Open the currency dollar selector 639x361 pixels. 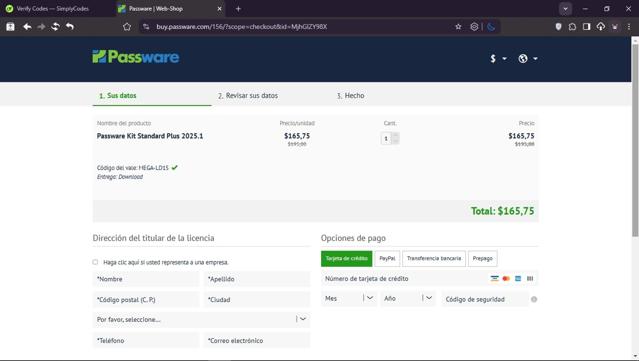point(498,59)
